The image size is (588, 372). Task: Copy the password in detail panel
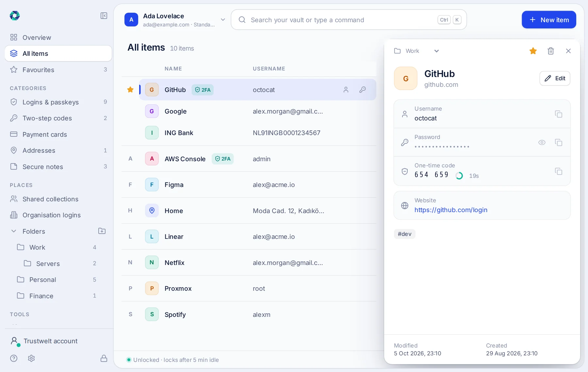558,142
